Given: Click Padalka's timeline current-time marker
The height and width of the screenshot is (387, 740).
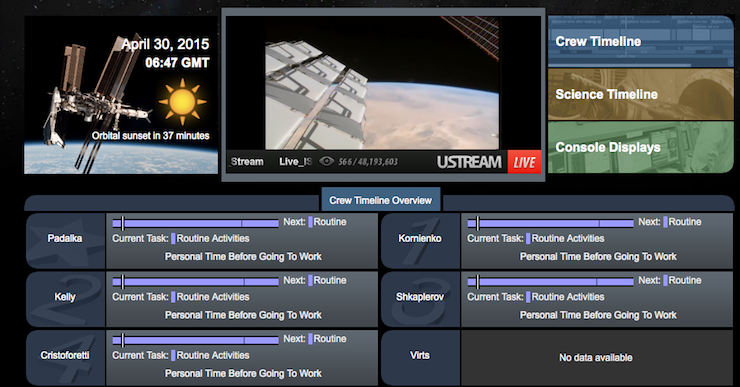Looking at the screenshot, I should click(123, 223).
